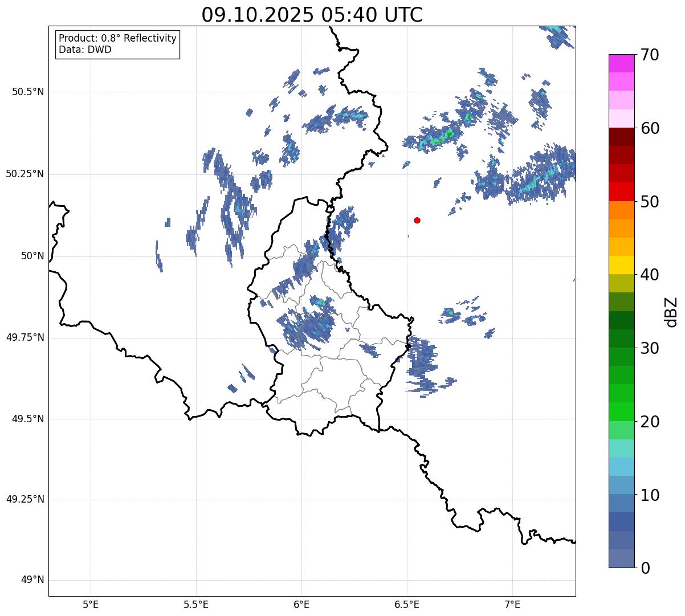Click the colorbar label 'dBZ'

671,312
